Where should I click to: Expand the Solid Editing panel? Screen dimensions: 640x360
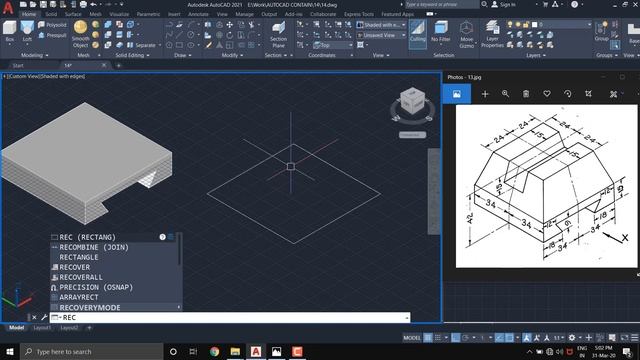coord(132,55)
